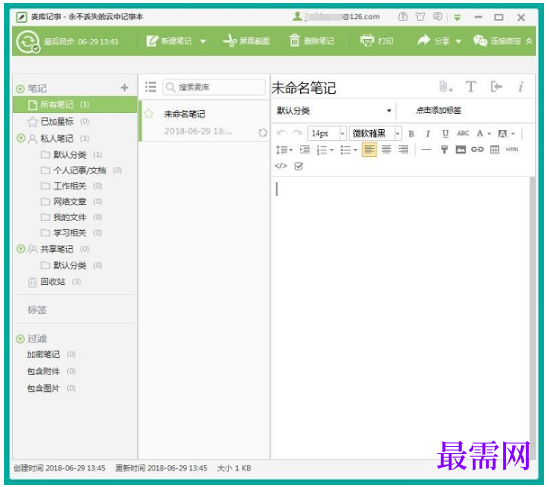Collapse the 笔记 section
The height and width of the screenshot is (487, 549).
tap(20, 89)
